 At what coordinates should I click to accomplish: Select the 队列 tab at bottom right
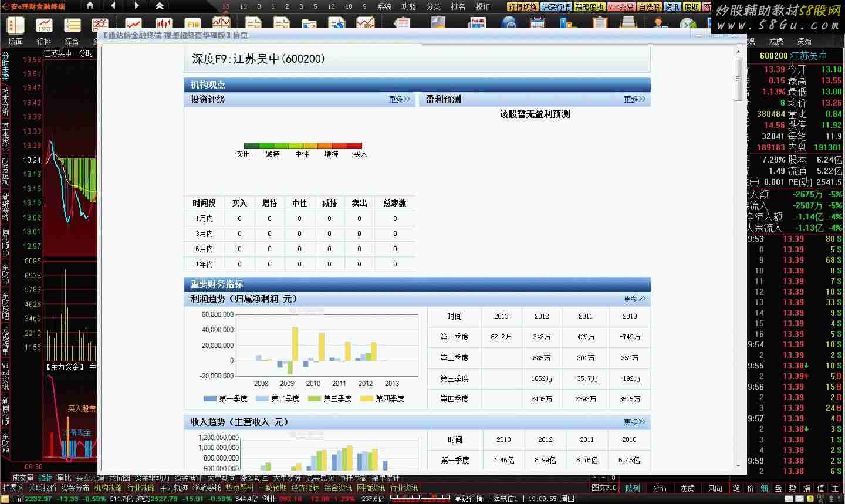coord(633,488)
